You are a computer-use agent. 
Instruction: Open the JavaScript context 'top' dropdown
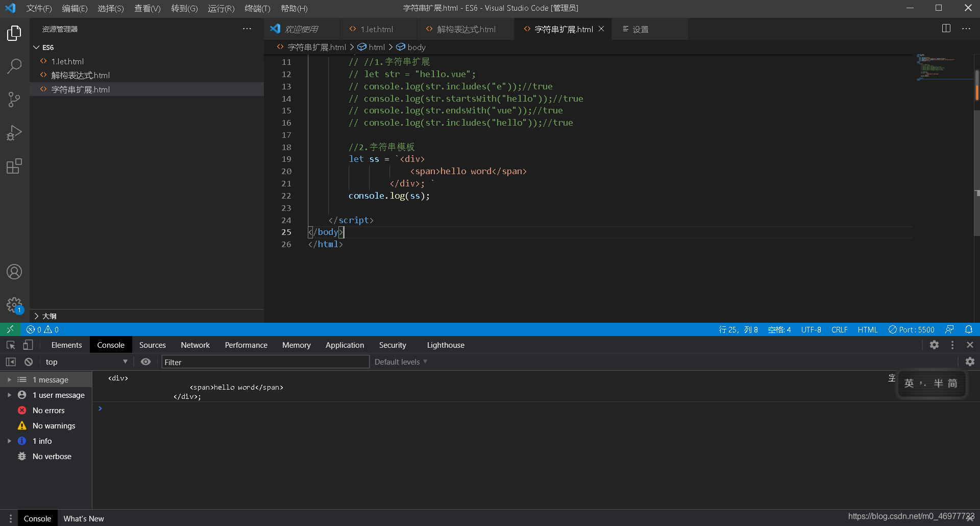86,362
